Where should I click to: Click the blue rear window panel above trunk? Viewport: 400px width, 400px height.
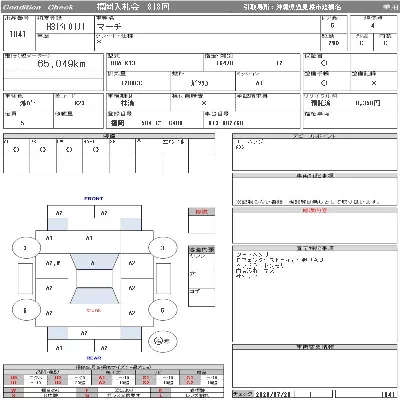[x=95, y=295]
